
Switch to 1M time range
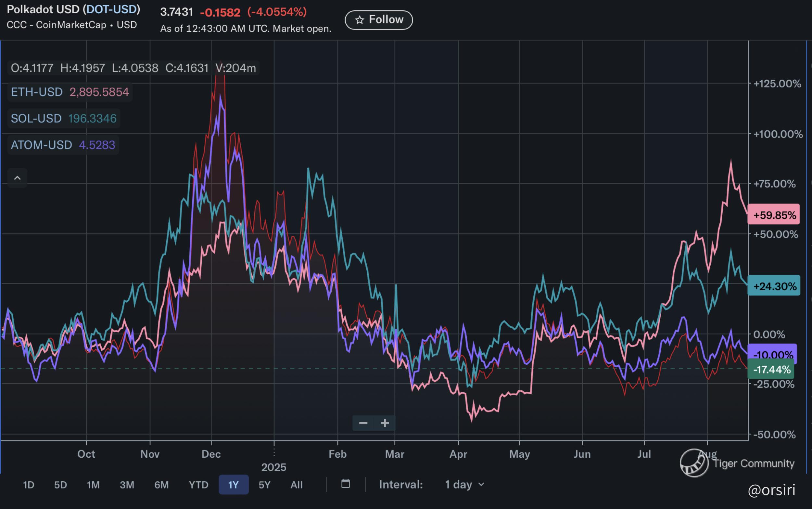pyautogui.click(x=93, y=485)
